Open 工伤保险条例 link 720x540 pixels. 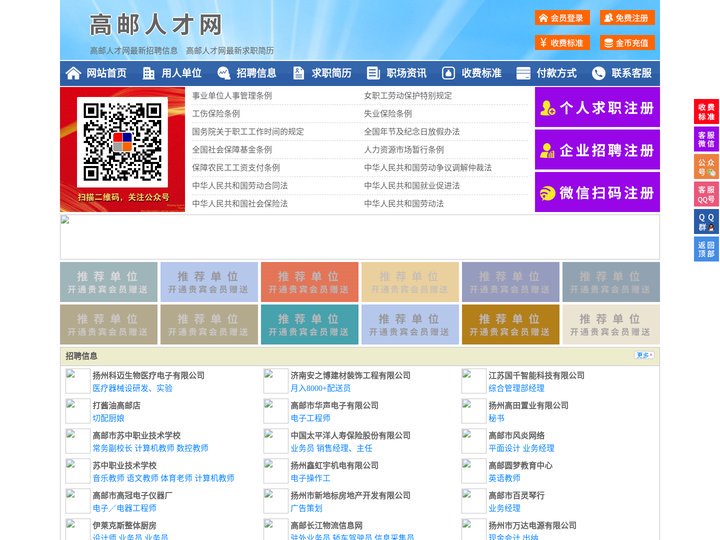(216, 113)
